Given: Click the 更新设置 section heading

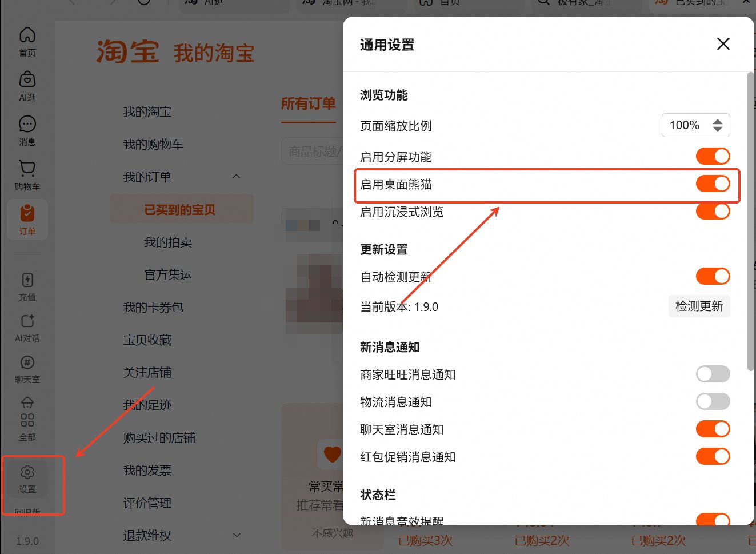Looking at the screenshot, I should tap(384, 249).
